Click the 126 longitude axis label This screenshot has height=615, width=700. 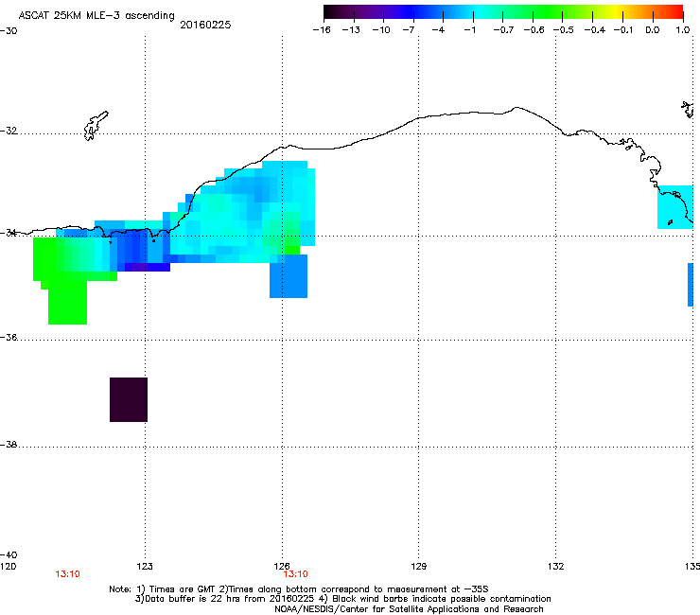coord(282,567)
